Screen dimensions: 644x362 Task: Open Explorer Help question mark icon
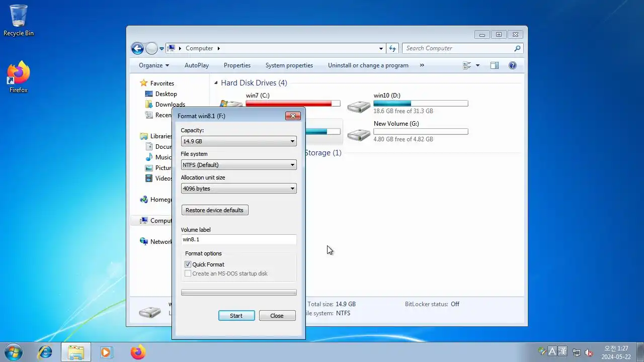click(x=513, y=65)
